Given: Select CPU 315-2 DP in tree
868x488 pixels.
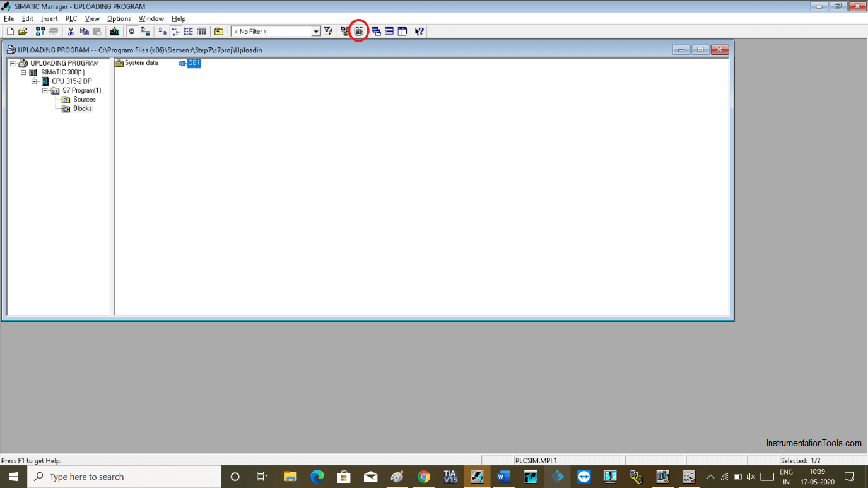Looking at the screenshot, I should [71, 81].
